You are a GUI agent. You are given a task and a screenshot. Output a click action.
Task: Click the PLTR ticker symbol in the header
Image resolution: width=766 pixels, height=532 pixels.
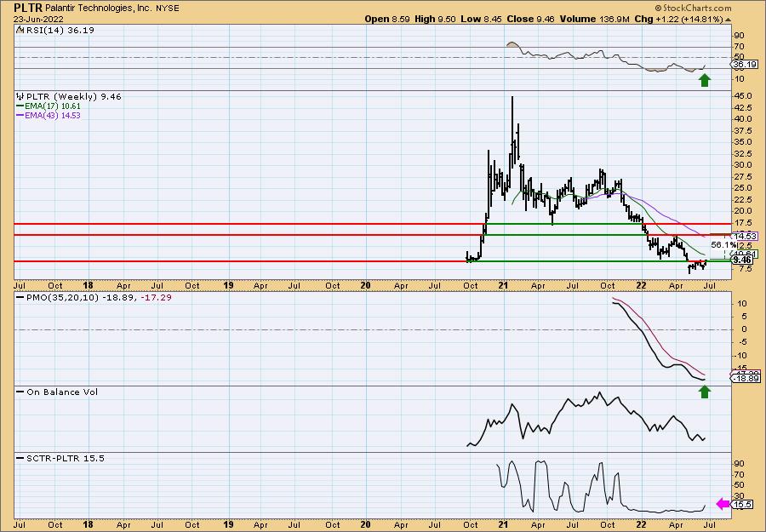[28, 8]
